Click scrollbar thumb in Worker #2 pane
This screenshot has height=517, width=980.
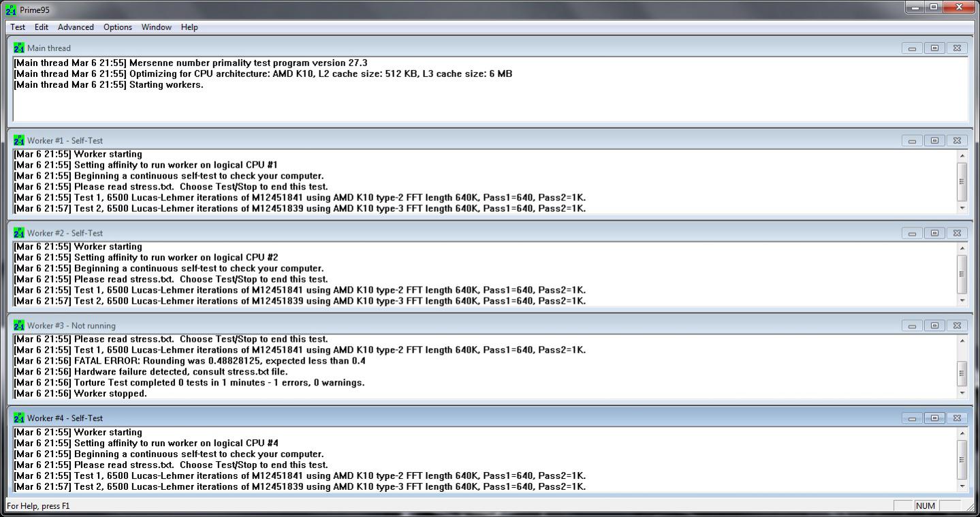962,275
